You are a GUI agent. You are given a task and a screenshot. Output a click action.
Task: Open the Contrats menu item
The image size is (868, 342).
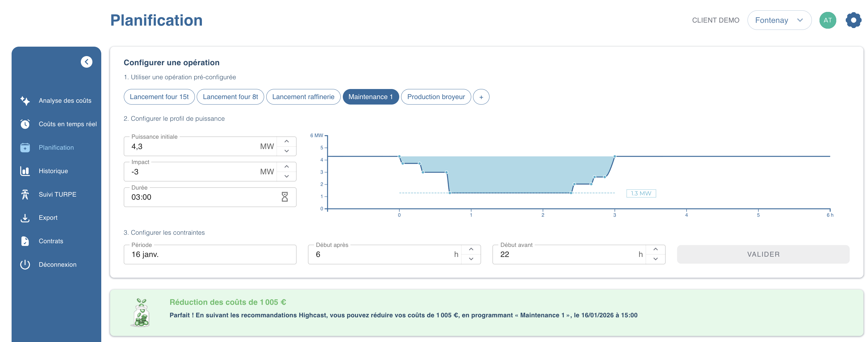point(51,241)
